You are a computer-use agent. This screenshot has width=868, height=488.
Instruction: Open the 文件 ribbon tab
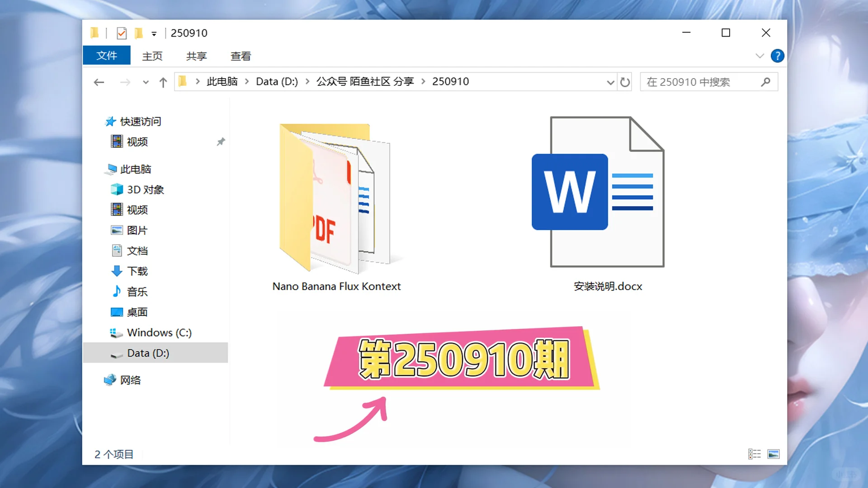pyautogui.click(x=107, y=56)
